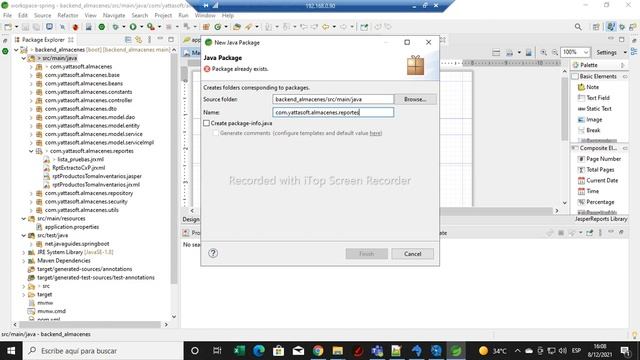Click the help question mark icon in dialog
The width and height of the screenshot is (640, 360).
[x=213, y=253]
